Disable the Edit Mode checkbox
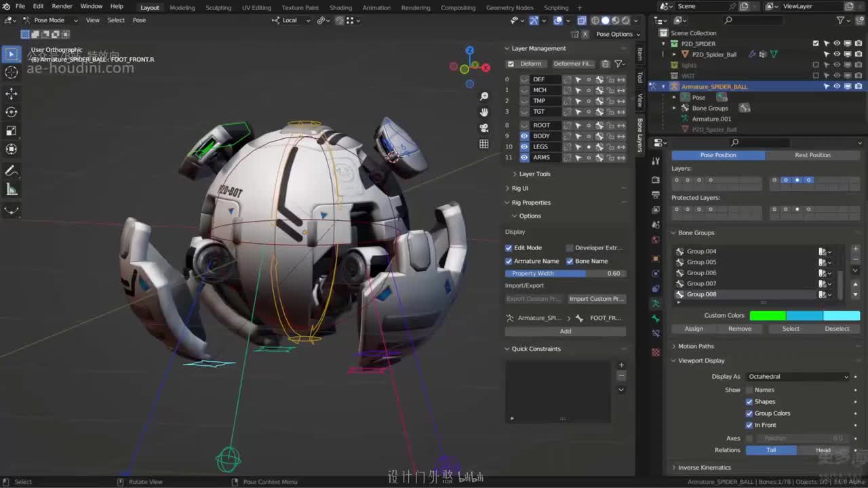The height and width of the screenshot is (488, 868). (509, 248)
